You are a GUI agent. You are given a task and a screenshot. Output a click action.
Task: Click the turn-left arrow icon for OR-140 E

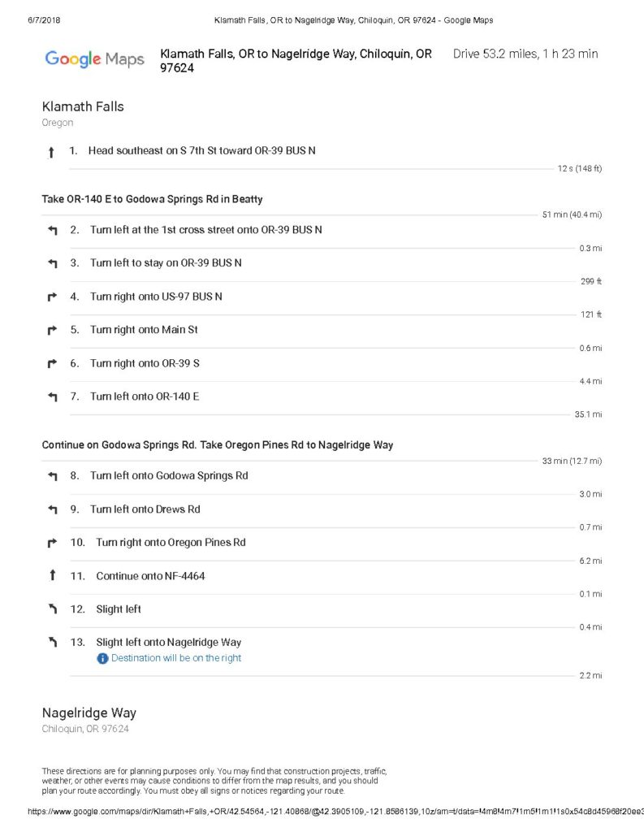pyautogui.click(x=53, y=396)
